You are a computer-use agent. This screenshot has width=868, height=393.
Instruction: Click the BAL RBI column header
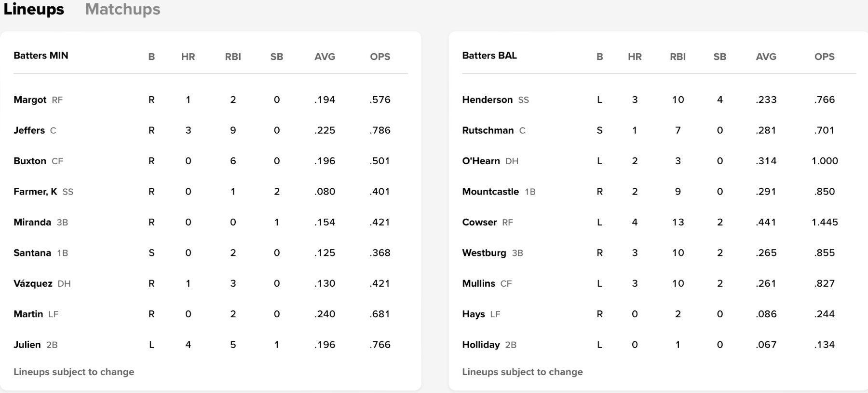[x=678, y=56]
